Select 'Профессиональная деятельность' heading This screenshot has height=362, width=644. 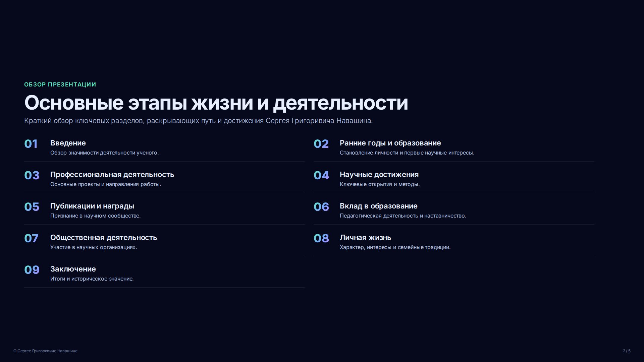pyautogui.click(x=112, y=175)
